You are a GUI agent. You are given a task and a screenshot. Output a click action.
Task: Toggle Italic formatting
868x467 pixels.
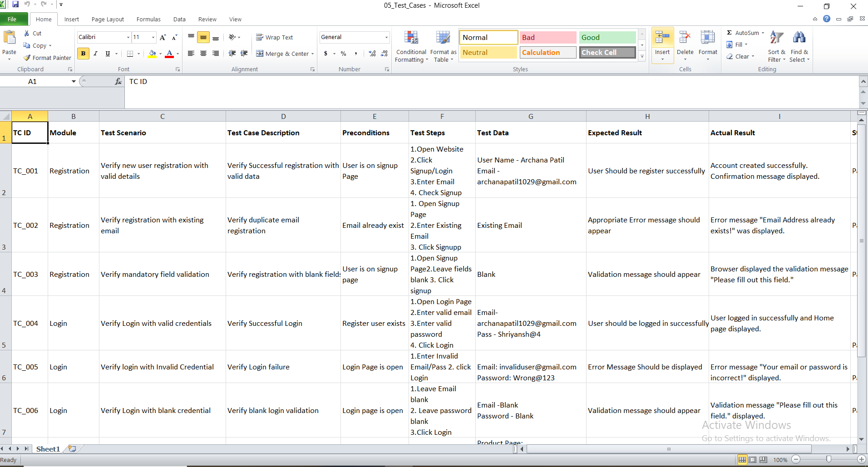coord(95,54)
